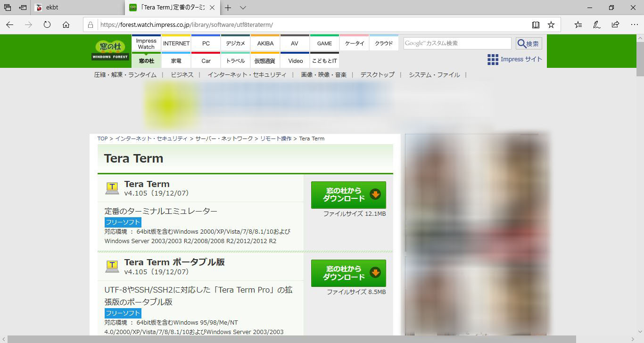The width and height of the screenshot is (644, 343).
Task: Click the browser Forward arrow
Action: [28, 24]
